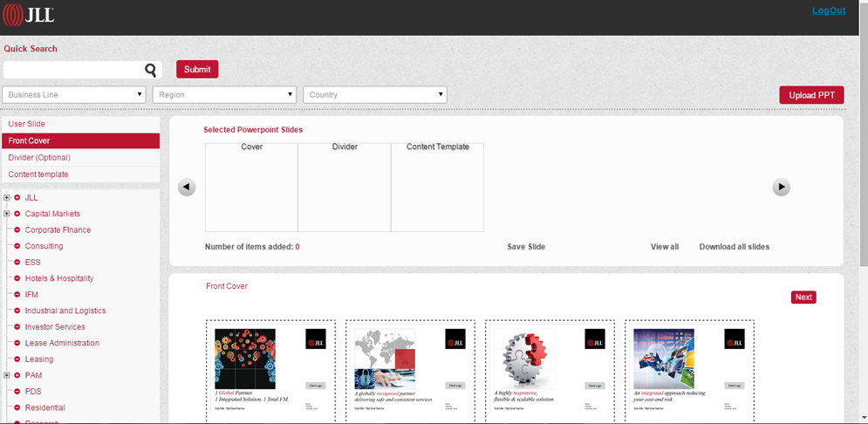Click the red circle icon beside IFM
Viewport: 868px width, 424px height.
(17, 295)
